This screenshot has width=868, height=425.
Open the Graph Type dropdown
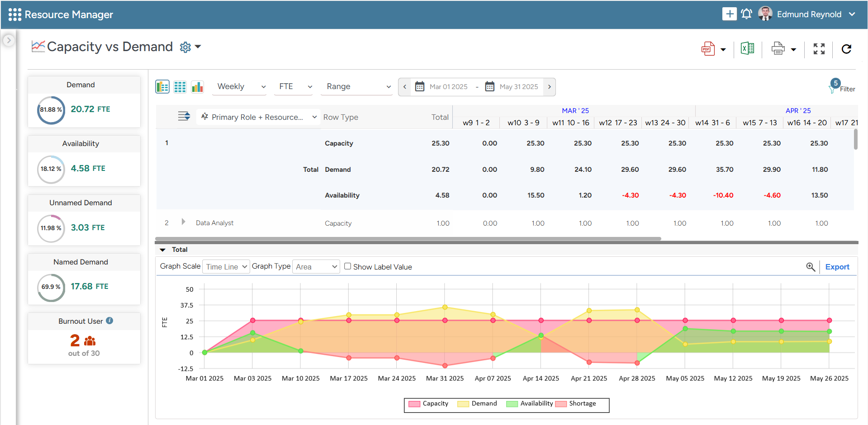[x=316, y=267]
